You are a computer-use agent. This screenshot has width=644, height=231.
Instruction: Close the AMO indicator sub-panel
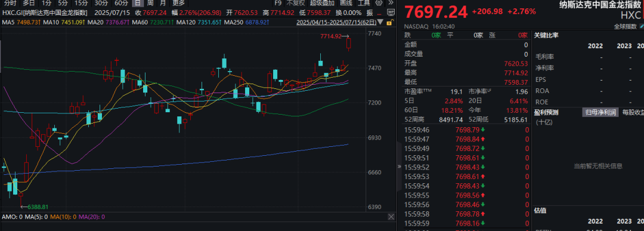[x=391, y=216]
